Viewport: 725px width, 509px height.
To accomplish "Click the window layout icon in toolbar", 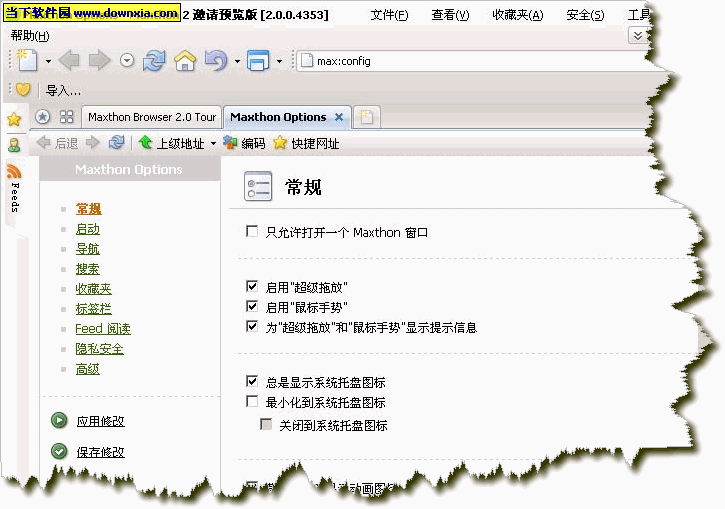I will pos(258,61).
